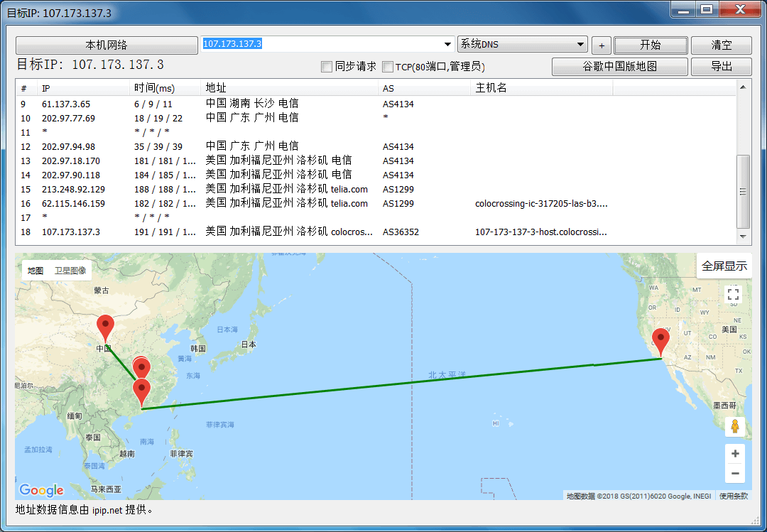Click the map marker in the United States
This screenshot has width=767, height=532.
pos(661,341)
